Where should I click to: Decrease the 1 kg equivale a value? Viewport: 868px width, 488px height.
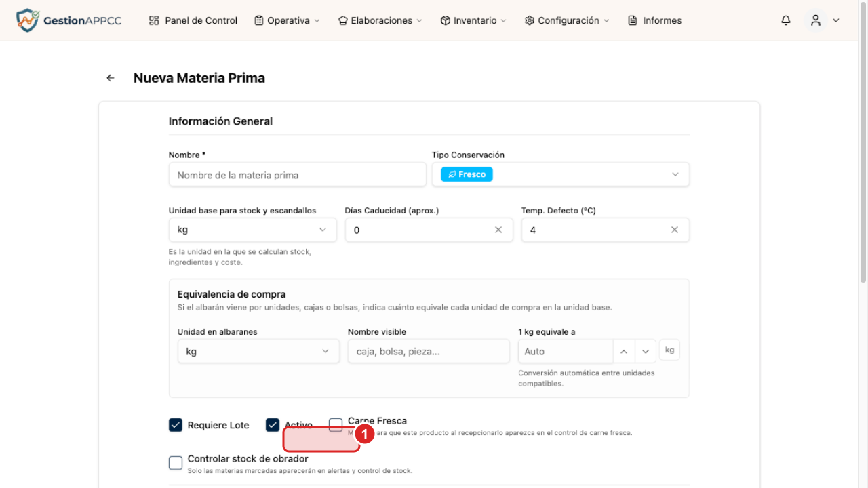tap(646, 351)
